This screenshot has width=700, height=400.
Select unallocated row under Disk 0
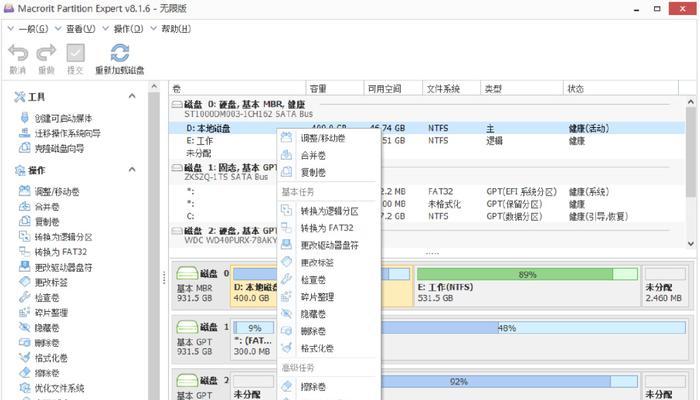(x=427, y=153)
